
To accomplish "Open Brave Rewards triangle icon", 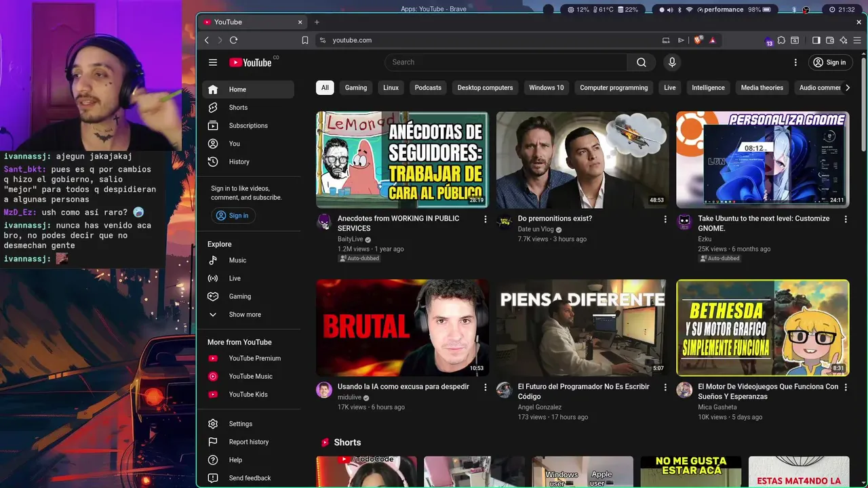I will click(x=712, y=40).
